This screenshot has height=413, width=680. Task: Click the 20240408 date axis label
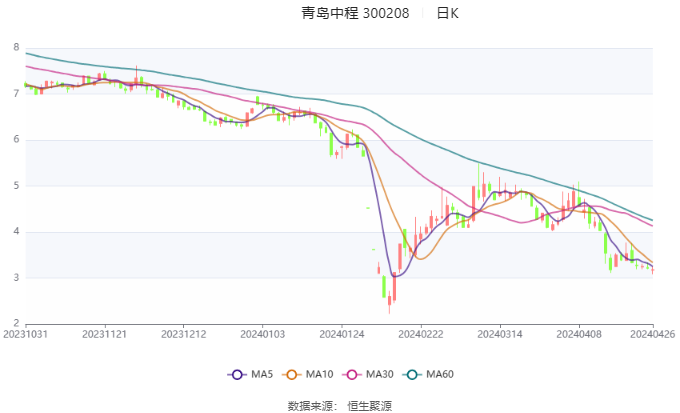[577, 334]
